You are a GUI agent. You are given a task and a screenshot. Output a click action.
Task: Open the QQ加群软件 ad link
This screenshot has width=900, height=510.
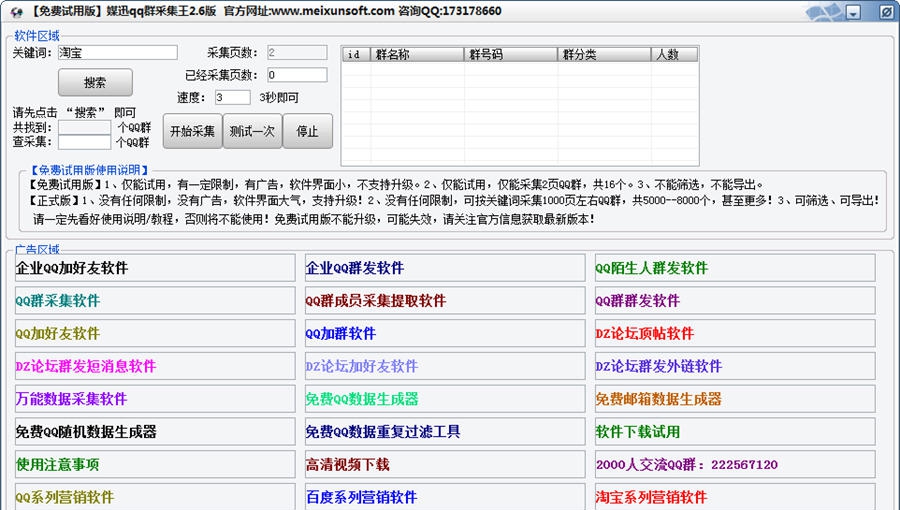point(445,333)
